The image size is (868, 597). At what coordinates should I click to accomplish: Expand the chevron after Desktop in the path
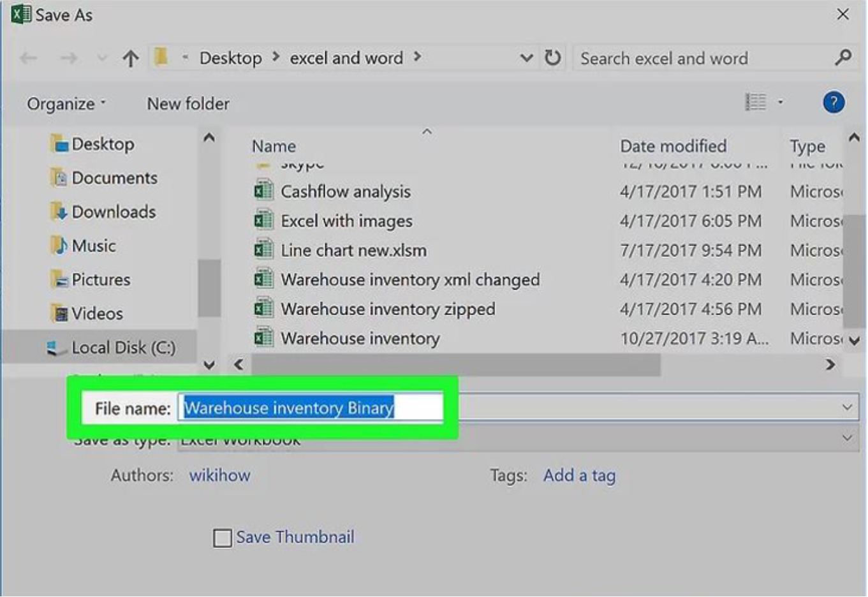[x=276, y=57]
